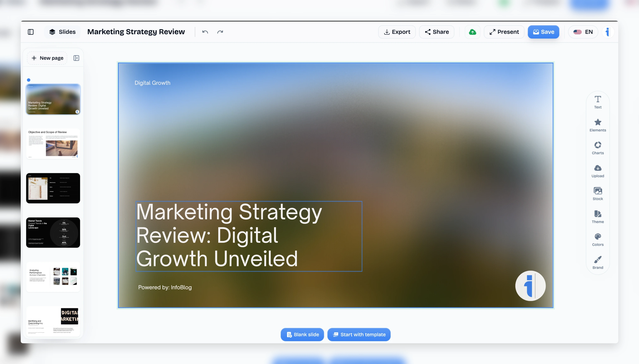Open the Text tool
The image size is (639, 364).
(598, 102)
